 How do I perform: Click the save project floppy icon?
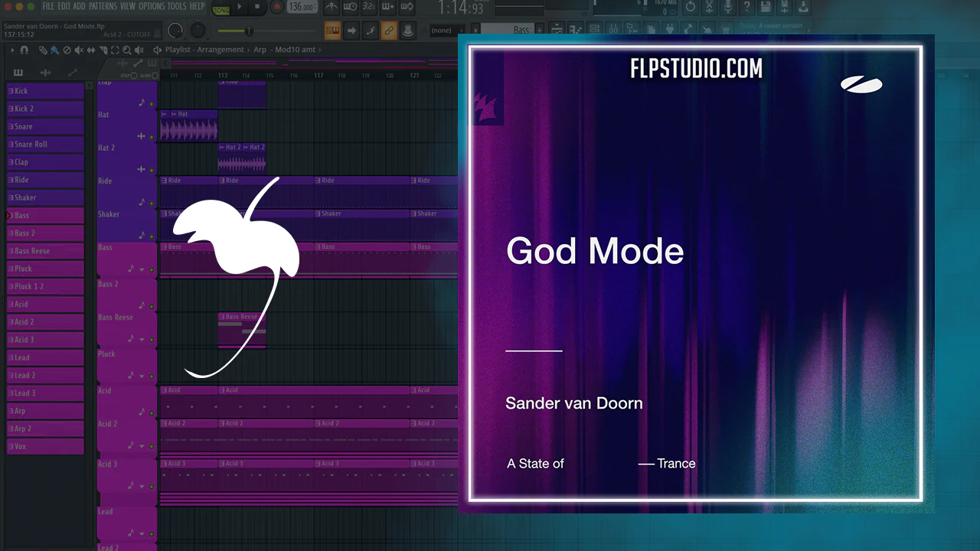766,7
